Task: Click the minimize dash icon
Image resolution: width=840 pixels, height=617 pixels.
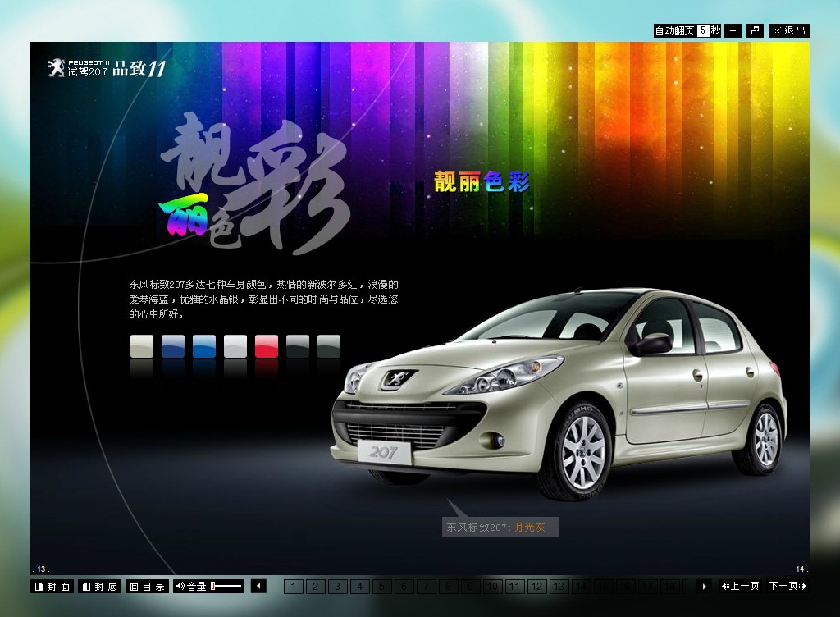Action: click(x=733, y=31)
